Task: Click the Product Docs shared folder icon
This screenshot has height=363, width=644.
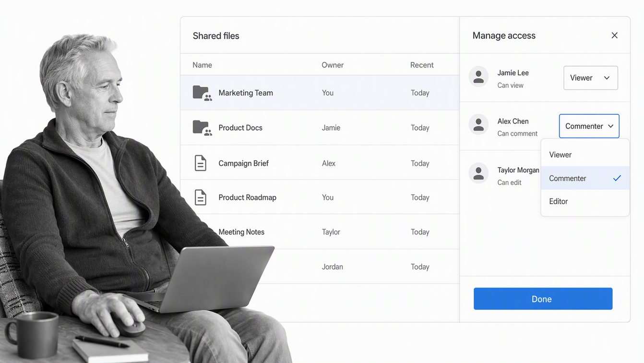Action: point(202,128)
